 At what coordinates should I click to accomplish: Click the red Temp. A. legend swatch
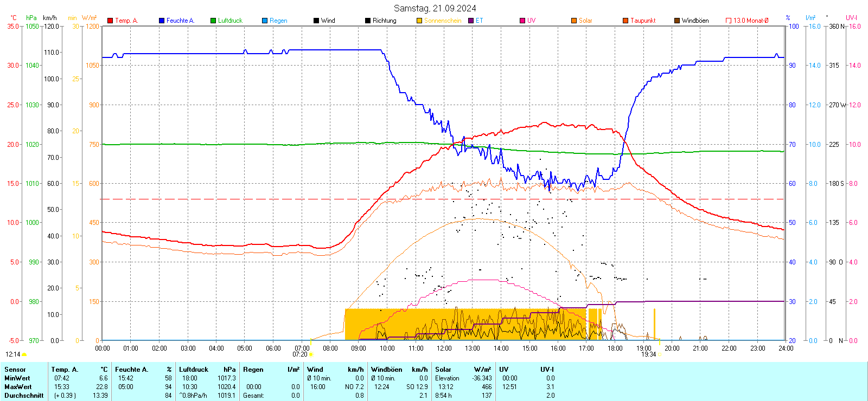click(110, 21)
